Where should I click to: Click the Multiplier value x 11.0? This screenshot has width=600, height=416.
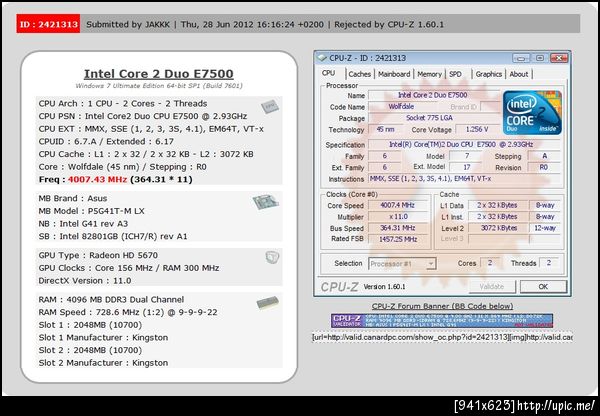(398, 217)
